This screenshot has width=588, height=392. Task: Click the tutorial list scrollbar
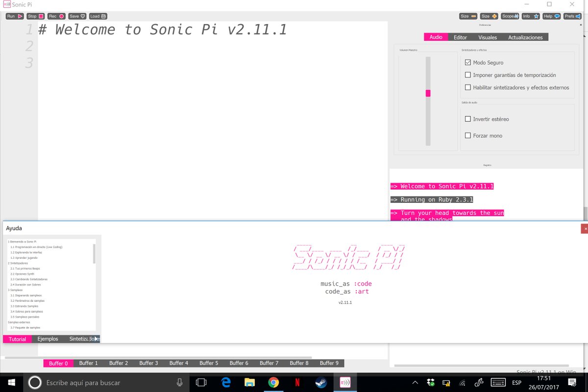tap(94, 254)
